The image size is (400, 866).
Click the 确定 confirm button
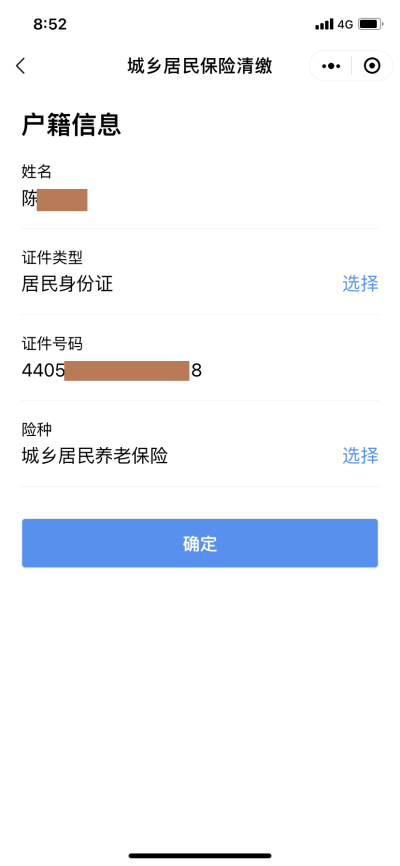[200, 543]
